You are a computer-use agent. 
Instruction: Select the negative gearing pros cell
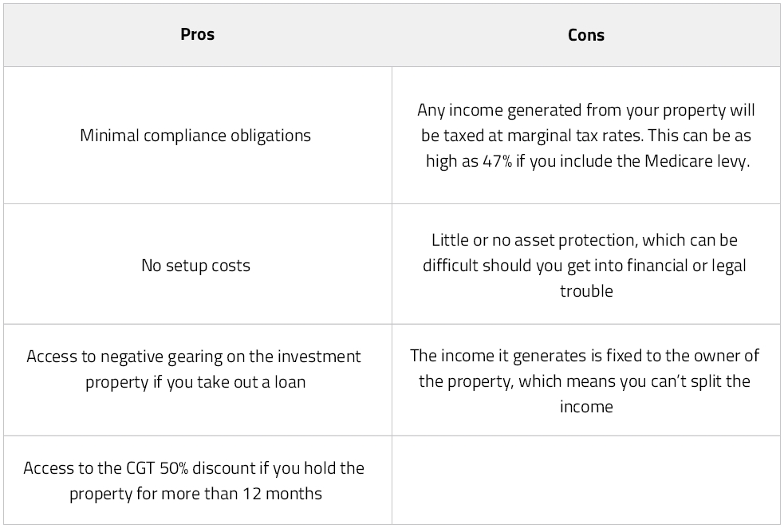pos(198,380)
